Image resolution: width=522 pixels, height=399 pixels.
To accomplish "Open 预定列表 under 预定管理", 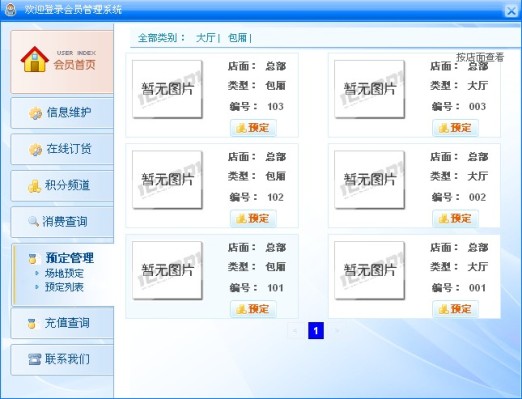I will click(64, 287).
